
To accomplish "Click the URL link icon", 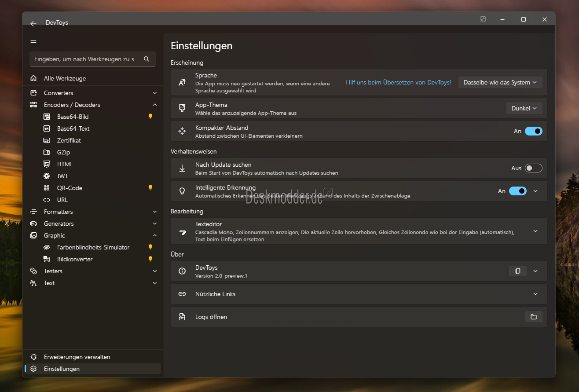I will (x=47, y=200).
